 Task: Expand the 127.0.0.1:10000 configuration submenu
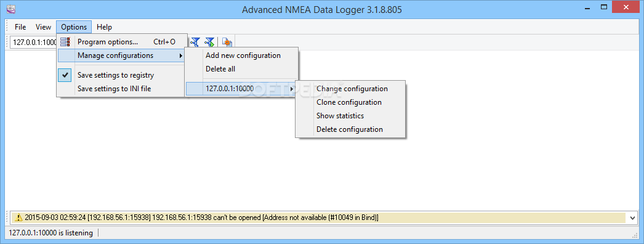(x=241, y=89)
